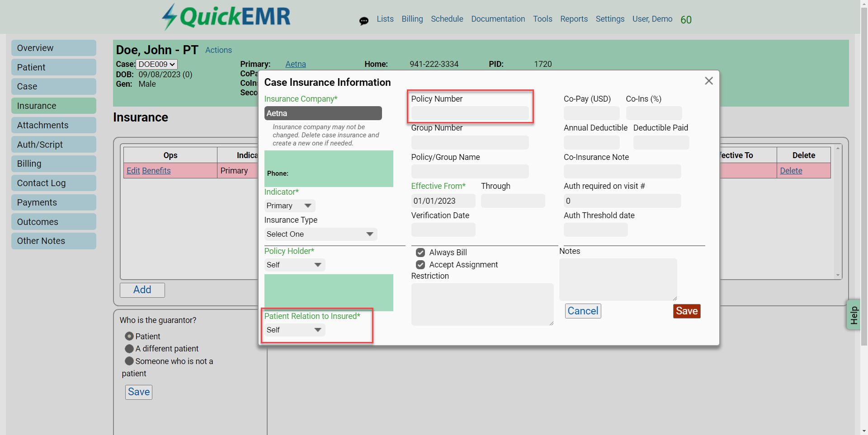Toggle the Always Bill checkbox
The image size is (868, 435).
(420, 253)
